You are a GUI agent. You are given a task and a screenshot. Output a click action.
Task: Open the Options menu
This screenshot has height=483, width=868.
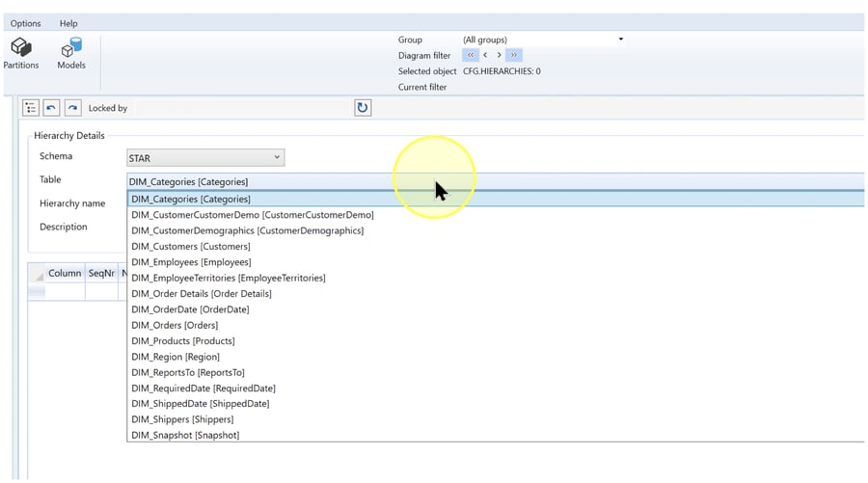click(x=25, y=23)
